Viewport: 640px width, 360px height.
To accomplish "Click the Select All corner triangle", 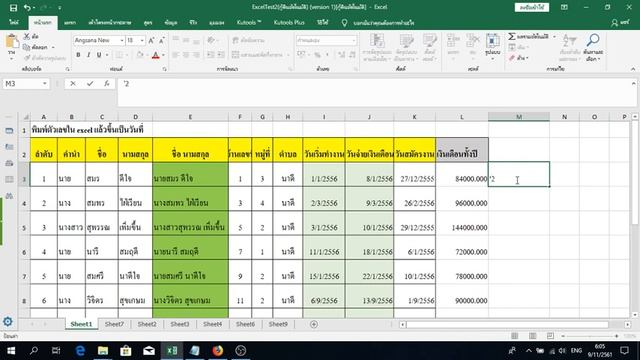I will point(26,117).
